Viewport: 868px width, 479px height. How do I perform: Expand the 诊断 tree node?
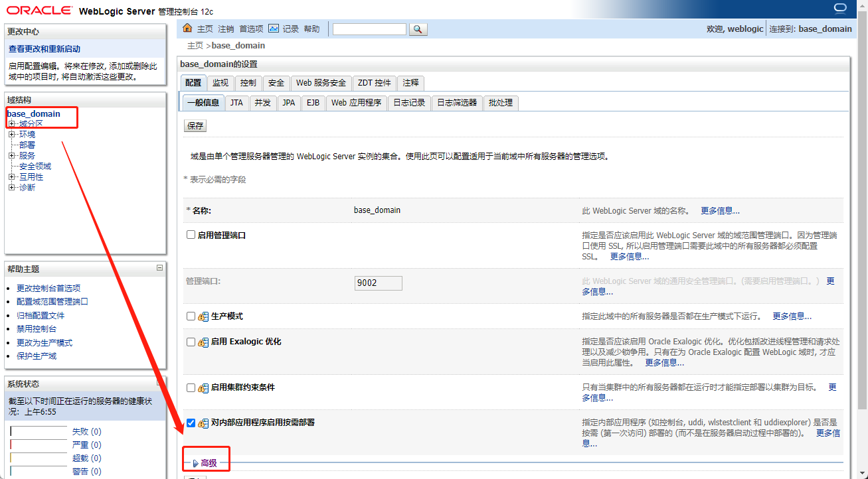coord(11,188)
